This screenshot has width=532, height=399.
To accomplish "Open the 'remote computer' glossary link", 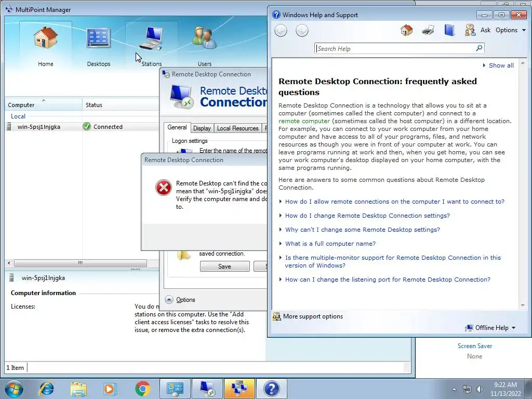I will (304, 121).
